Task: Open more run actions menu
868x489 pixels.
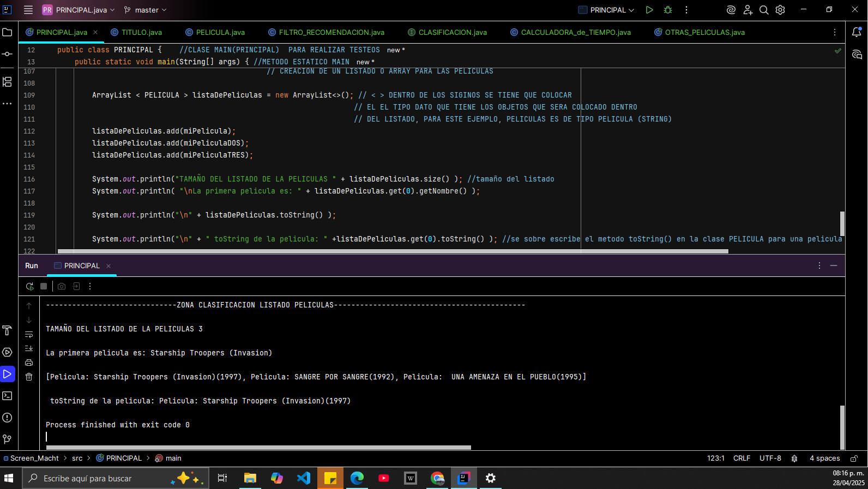Action: [686, 10]
